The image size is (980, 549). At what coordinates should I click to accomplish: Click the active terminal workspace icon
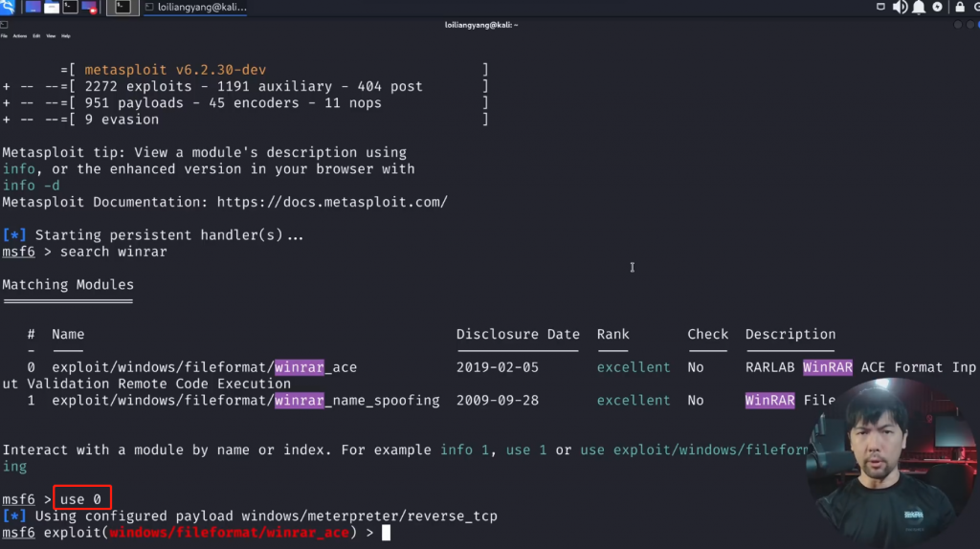pos(122,8)
